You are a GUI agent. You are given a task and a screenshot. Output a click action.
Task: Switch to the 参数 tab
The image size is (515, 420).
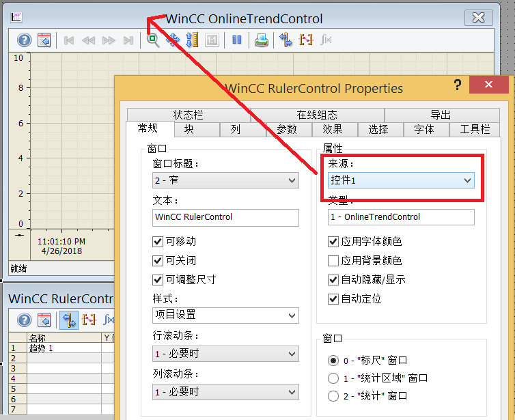[289, 129]
